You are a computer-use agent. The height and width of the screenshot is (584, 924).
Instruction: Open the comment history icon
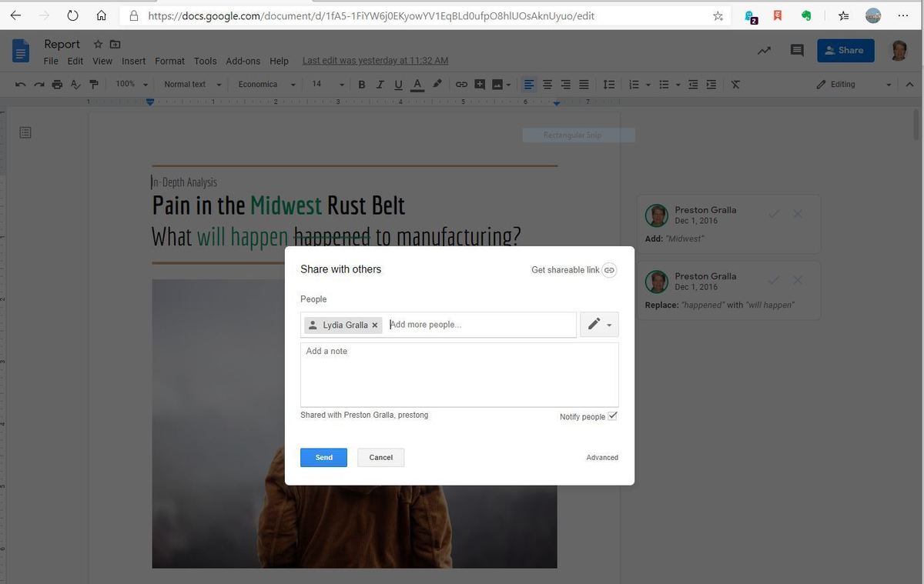click(797, 50)
